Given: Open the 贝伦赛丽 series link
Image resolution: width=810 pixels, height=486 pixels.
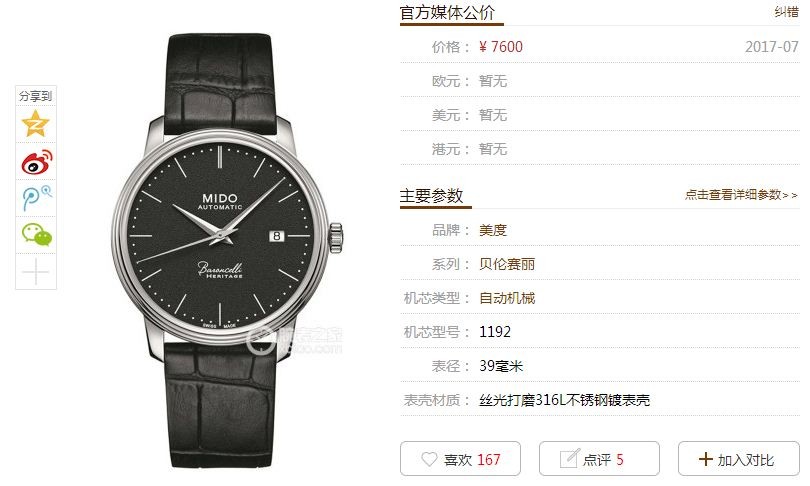Looking at the screenshot, I should [x=507, y=264].
